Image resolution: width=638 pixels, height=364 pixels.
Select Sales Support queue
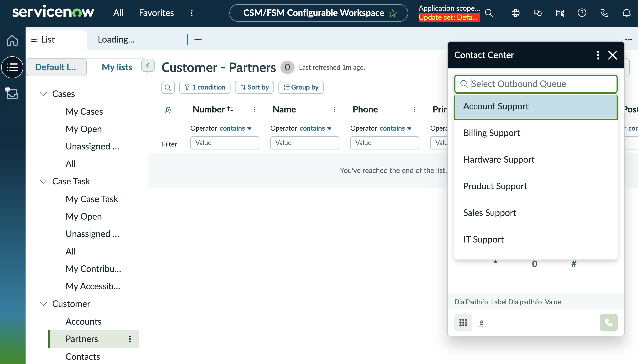[536, 213]
